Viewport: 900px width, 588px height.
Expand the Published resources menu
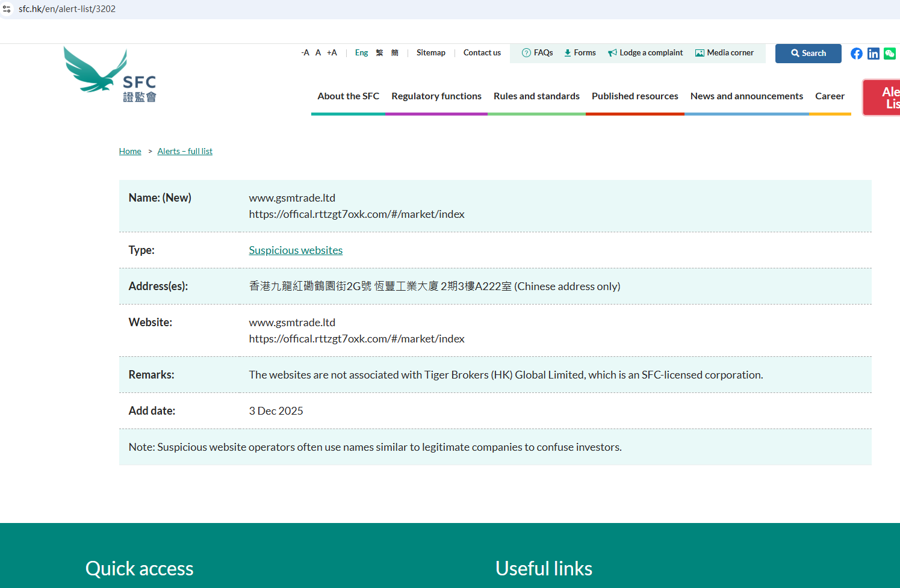635,96
